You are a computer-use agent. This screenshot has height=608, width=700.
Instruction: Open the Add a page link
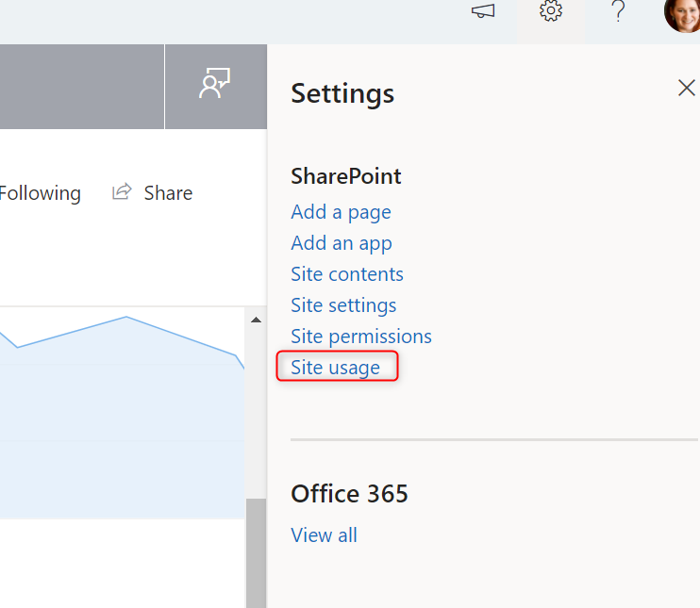342,212
